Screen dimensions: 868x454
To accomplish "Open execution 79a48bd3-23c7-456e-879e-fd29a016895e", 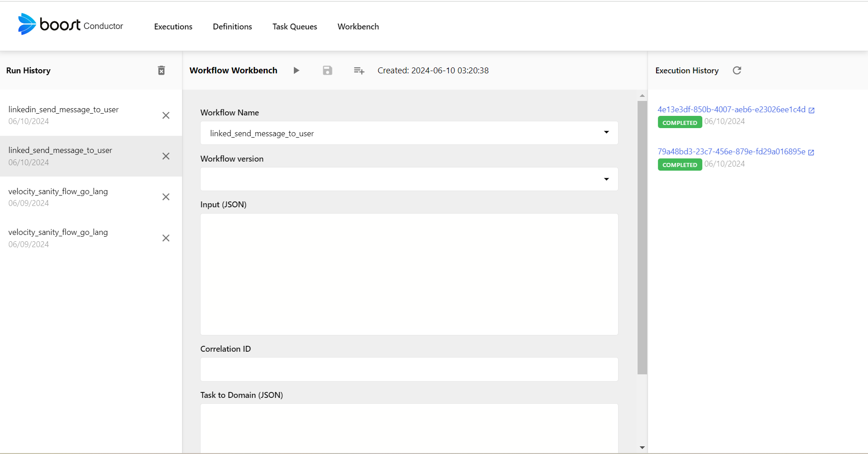I will point(731,152).
